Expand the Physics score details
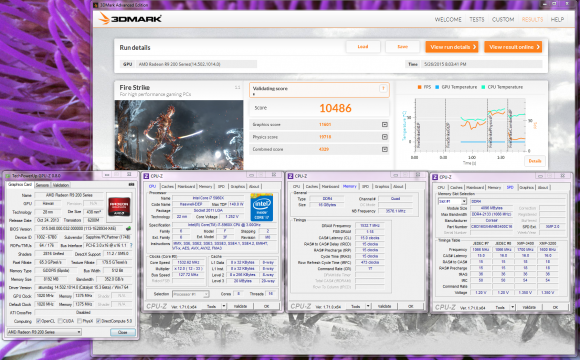 coord(385,137)
